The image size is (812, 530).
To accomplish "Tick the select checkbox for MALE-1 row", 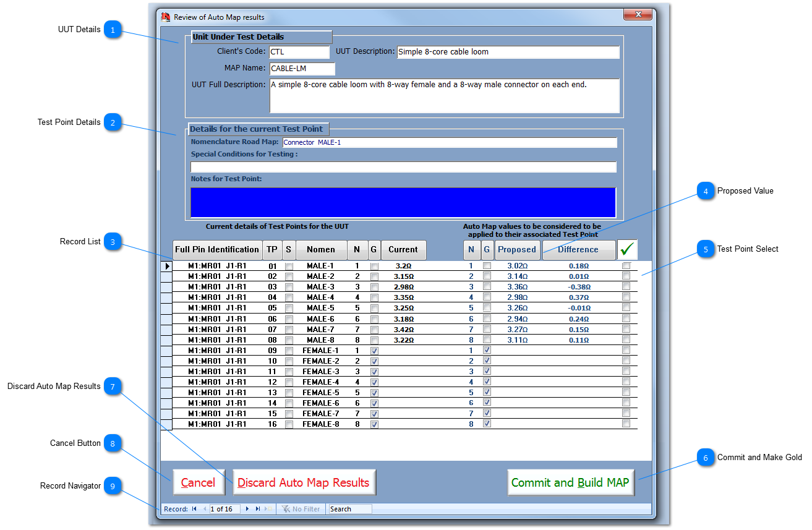I will pyautogui.click(x=626, y=266).
